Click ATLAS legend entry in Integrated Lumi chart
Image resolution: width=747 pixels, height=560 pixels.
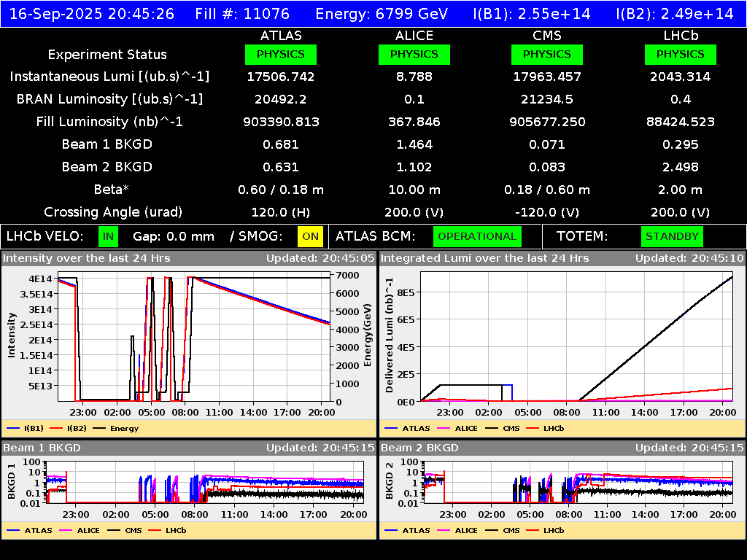[x=407, y=428]
